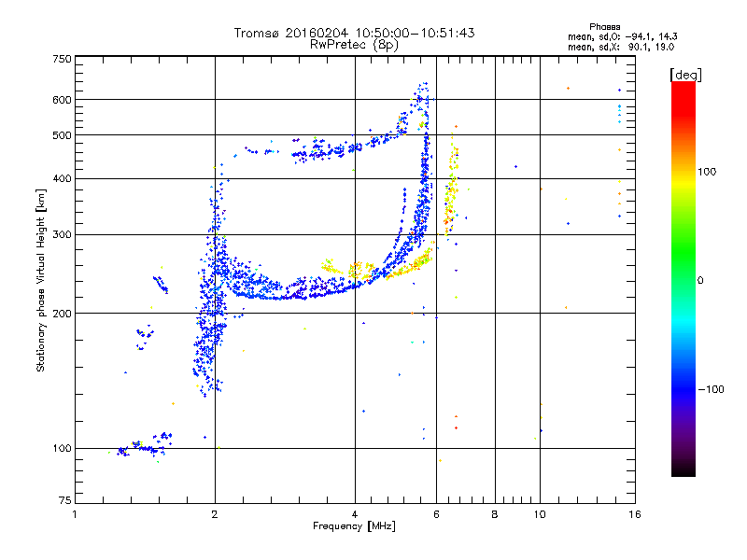Click the x-axis tick label "6"
This screenshot has width=747, height=560.
436,514
